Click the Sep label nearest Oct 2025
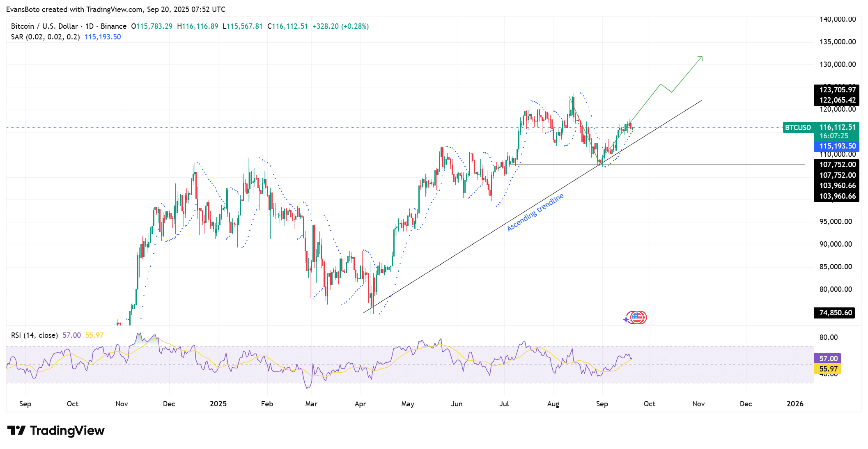 (x=602, y=404)
